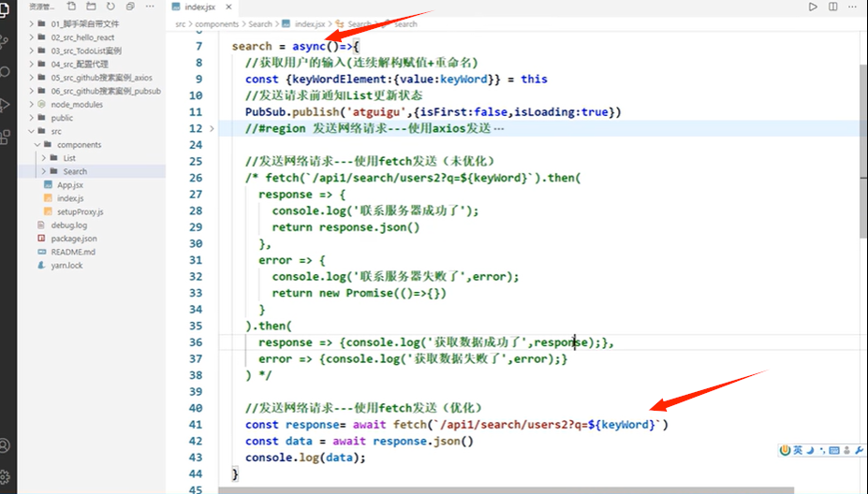
Task: Click the 资源管理器 explorer title
Action: point(41,7)
